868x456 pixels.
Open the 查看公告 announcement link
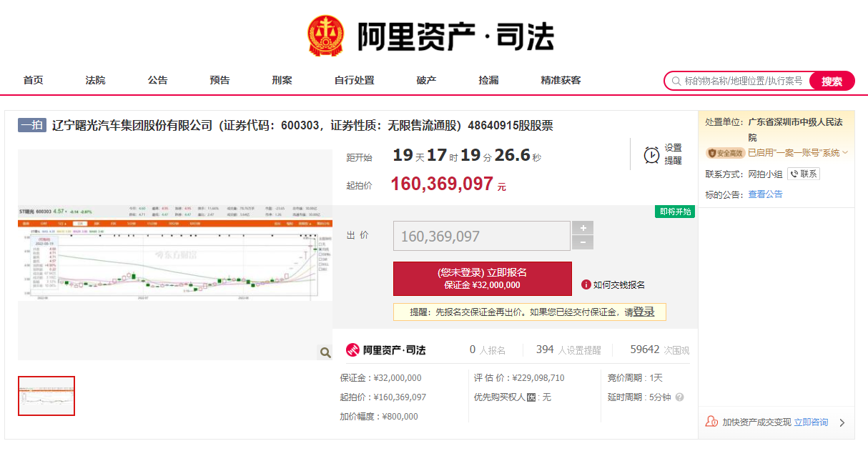click(x=765, y=194)
